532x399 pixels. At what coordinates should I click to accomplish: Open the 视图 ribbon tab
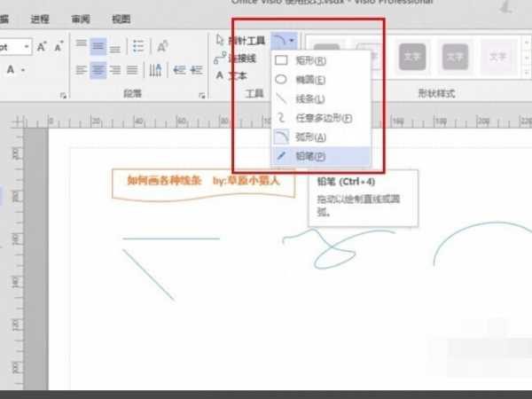(x=121, y=20)
